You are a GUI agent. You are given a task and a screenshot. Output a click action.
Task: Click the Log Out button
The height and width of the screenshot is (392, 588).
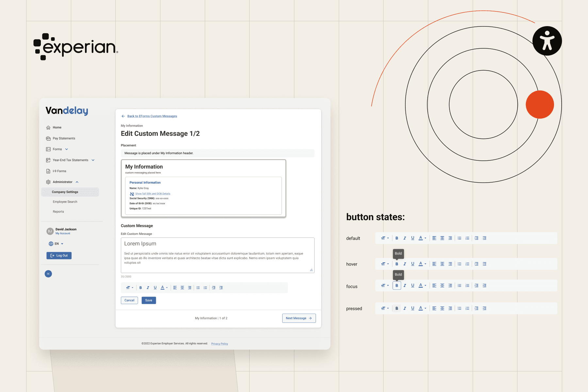click(x=59, y=256)
